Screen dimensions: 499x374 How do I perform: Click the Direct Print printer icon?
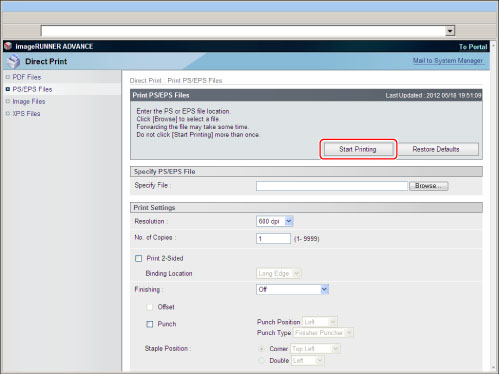(x=14, y=61)
